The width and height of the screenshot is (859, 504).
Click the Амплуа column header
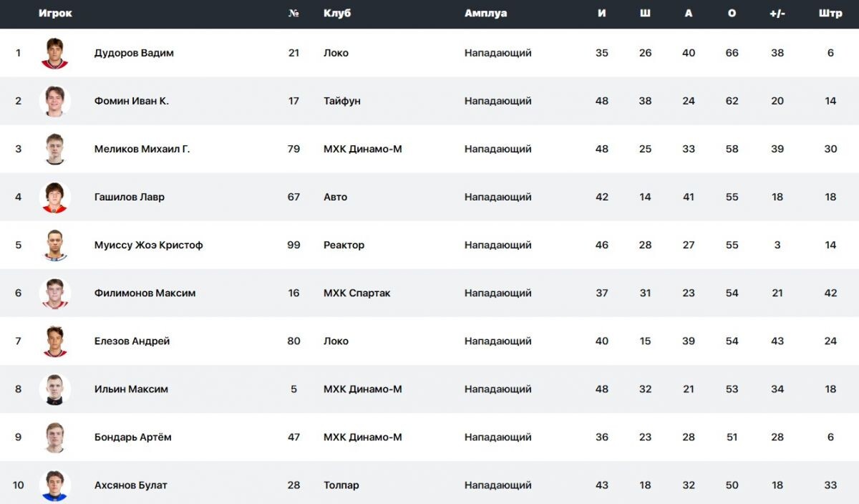click(x=485, y=14)
